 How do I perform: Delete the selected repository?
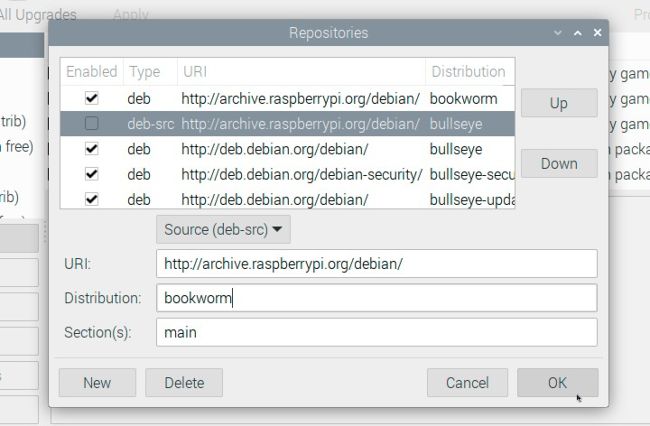[184, 382]
